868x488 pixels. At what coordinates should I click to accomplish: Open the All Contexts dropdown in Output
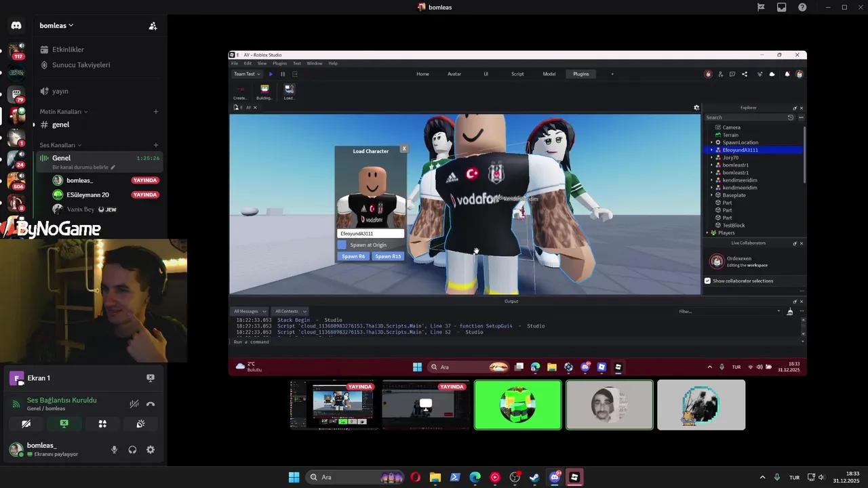click(290, 311)
